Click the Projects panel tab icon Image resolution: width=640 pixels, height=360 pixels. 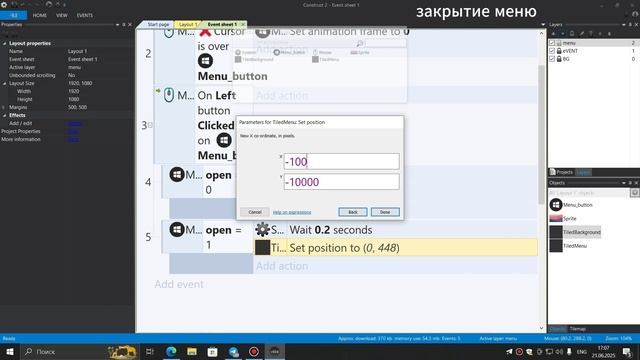click(x=553, y=172)
